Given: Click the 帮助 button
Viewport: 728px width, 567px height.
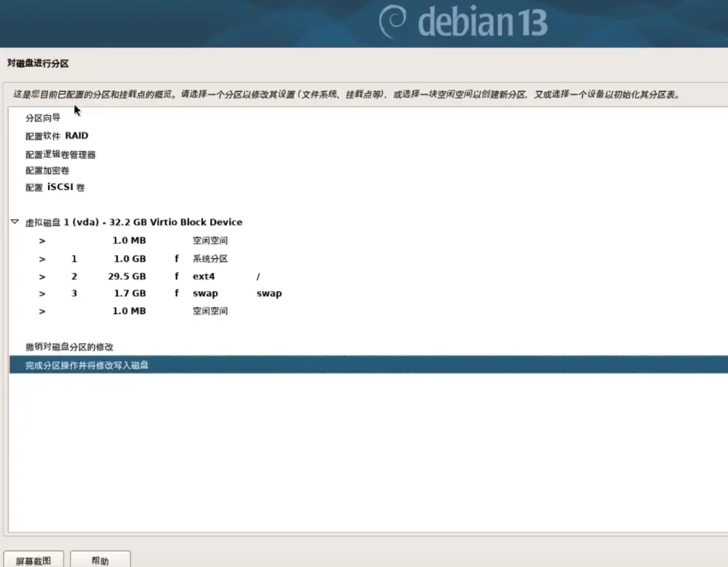Looking at the screenshot, I should pos(100,560).
